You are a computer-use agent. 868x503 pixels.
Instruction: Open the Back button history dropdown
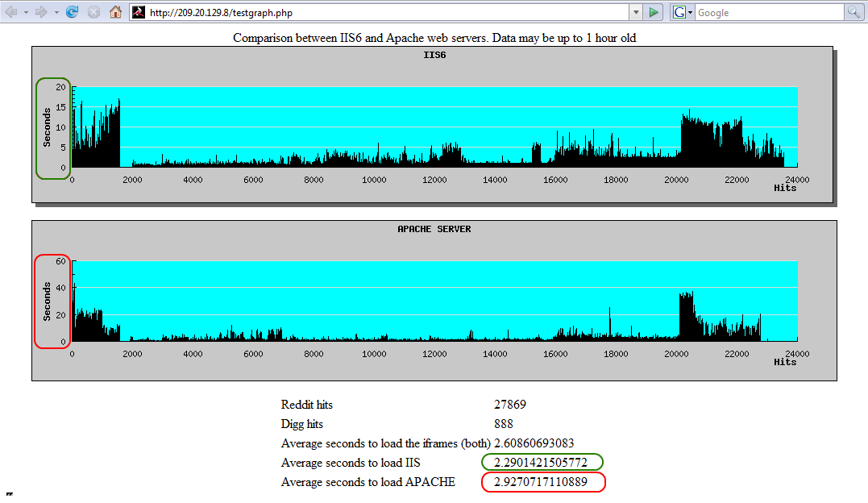[x=26, y=13]
